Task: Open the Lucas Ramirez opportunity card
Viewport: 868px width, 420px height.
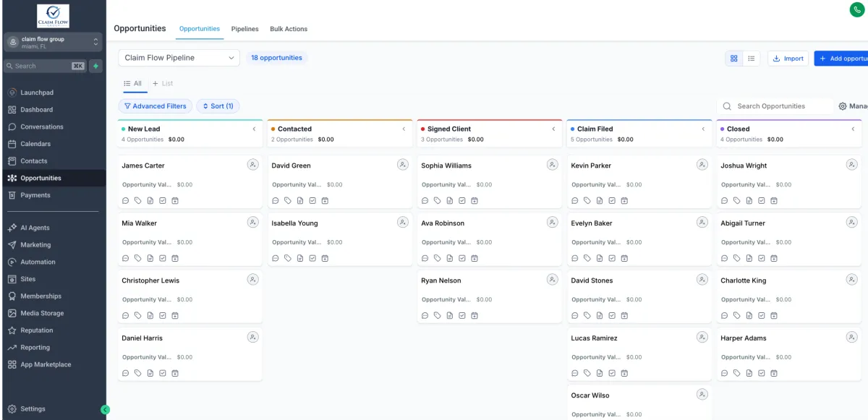Action: [x=639, y=354]
